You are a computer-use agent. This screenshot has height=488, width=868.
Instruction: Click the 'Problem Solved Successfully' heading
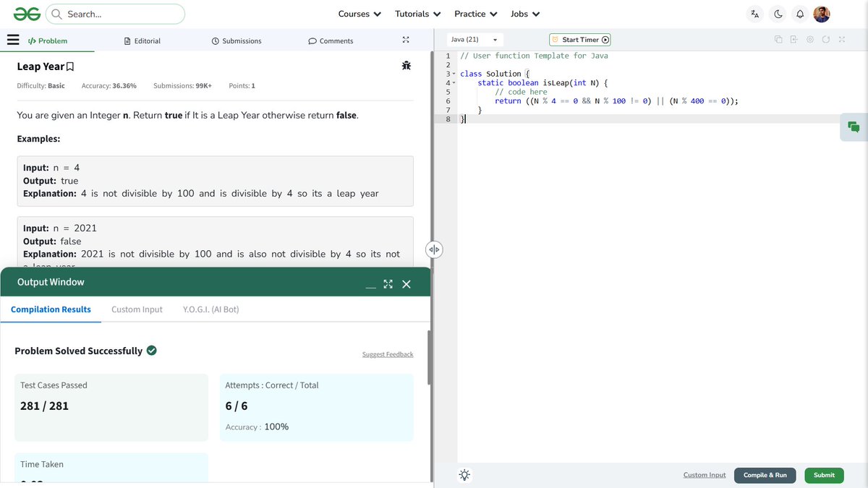(78, 351)
